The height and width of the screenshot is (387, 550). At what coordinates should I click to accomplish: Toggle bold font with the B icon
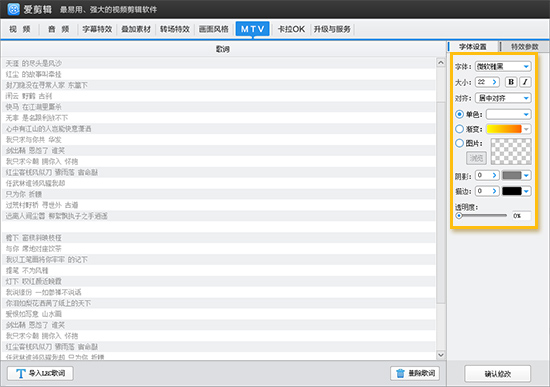pyautogui.click(x=511, y=82)
